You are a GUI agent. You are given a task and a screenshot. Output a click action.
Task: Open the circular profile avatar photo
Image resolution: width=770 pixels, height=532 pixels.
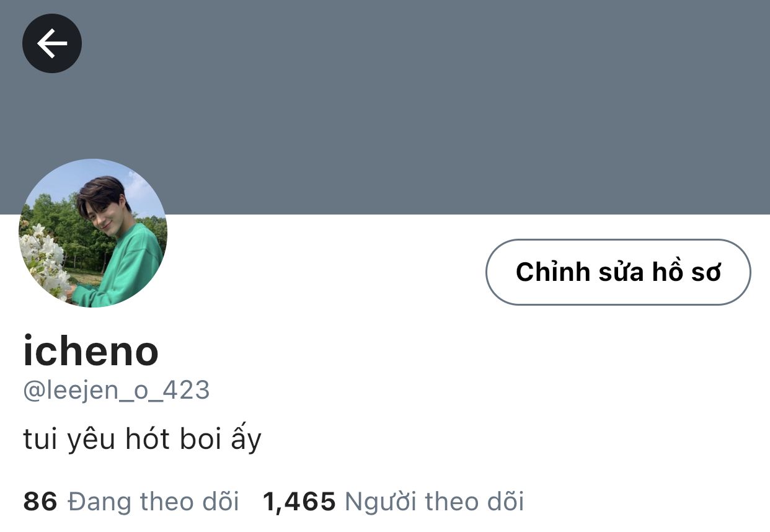point(93,233)
